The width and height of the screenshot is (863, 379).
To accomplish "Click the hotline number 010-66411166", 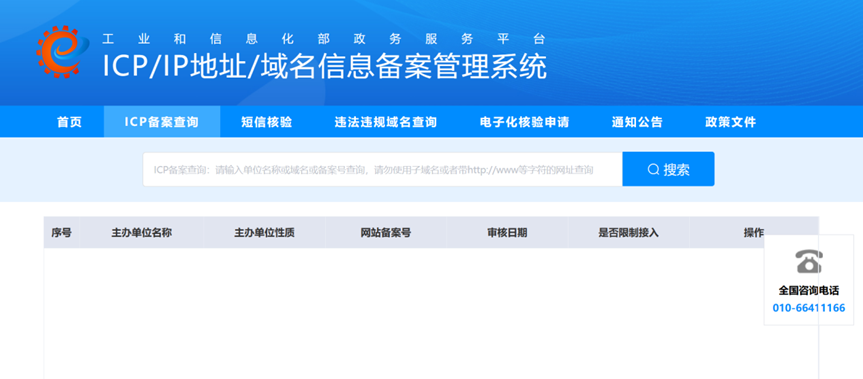I will (809, 308).
